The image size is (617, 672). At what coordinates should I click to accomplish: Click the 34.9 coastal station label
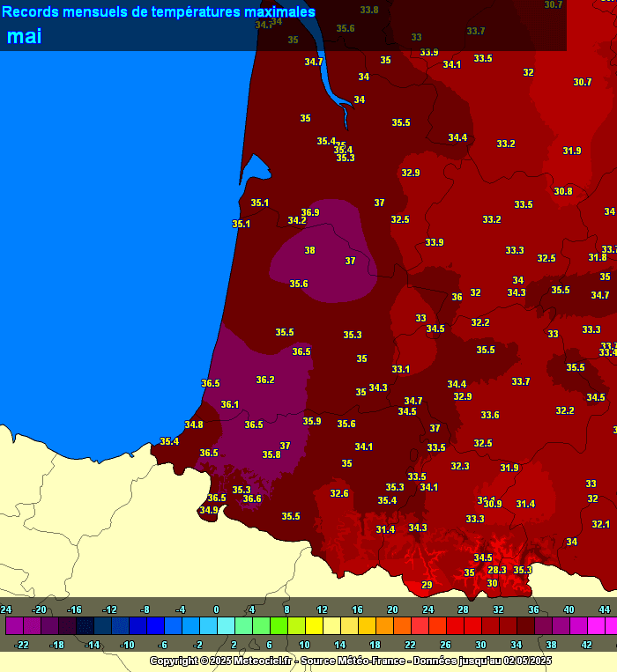(208, 510)
